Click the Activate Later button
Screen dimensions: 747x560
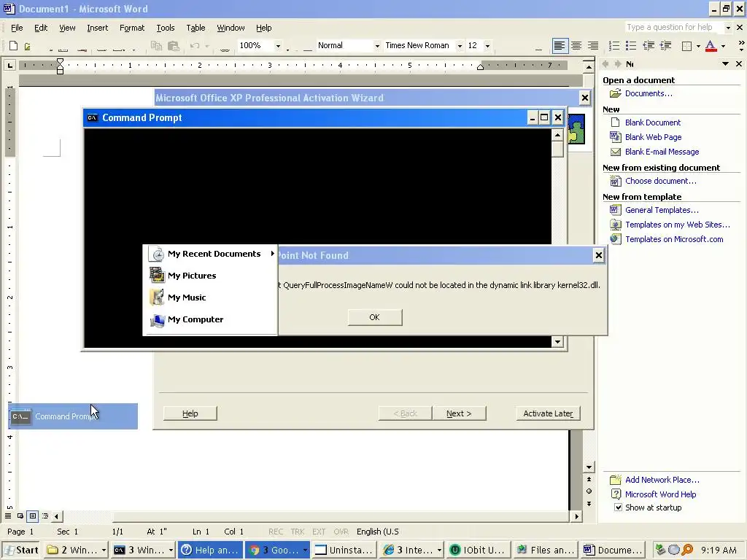pyautogui.click(x=548, y=413)
